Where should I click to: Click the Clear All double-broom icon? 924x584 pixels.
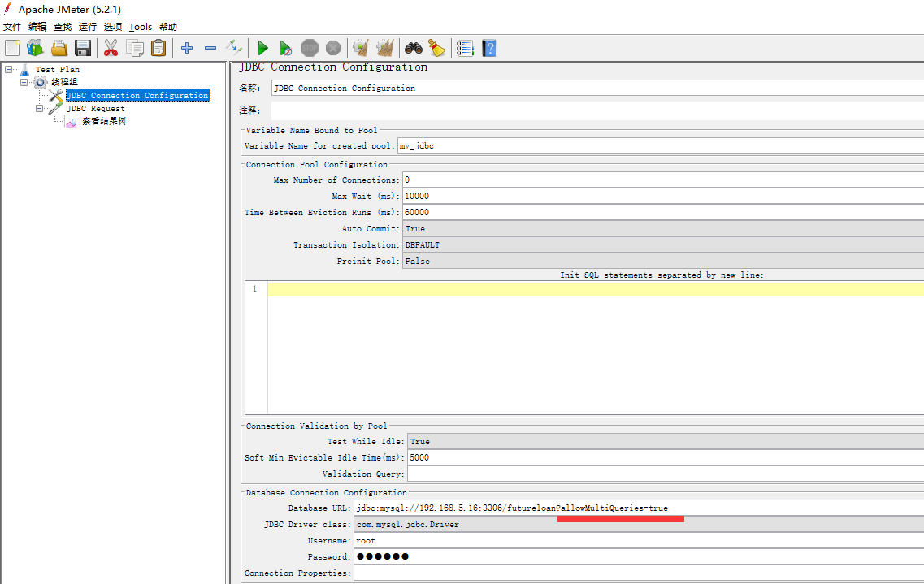[385, 49]
